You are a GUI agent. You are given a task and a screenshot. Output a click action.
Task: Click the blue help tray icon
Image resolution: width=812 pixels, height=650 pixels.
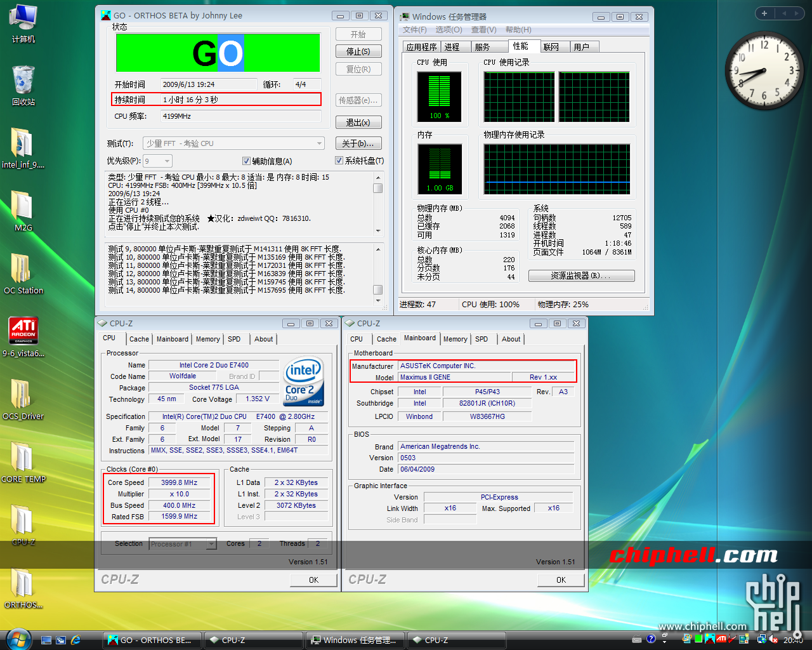(x=651, y=639)
